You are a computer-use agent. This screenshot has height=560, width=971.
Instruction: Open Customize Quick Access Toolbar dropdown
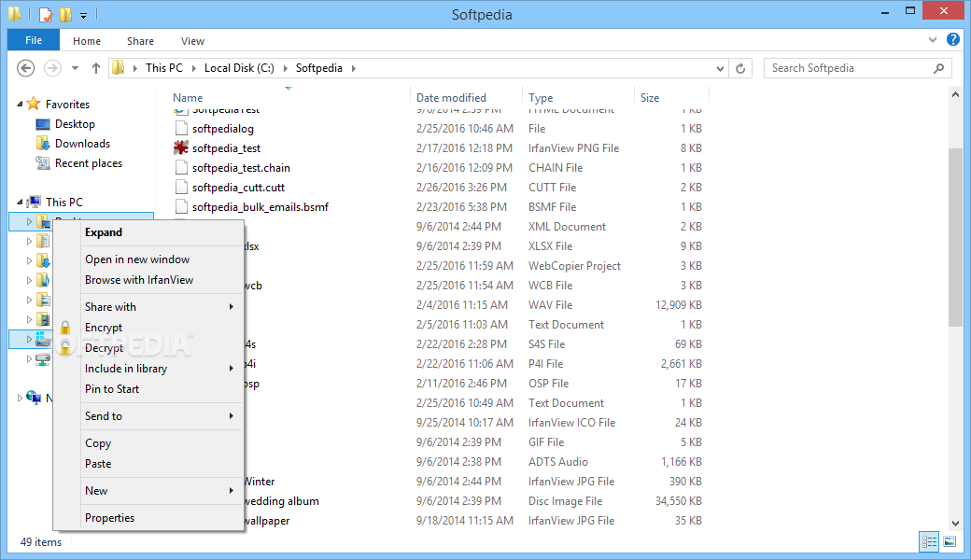(x=83, y=15)
